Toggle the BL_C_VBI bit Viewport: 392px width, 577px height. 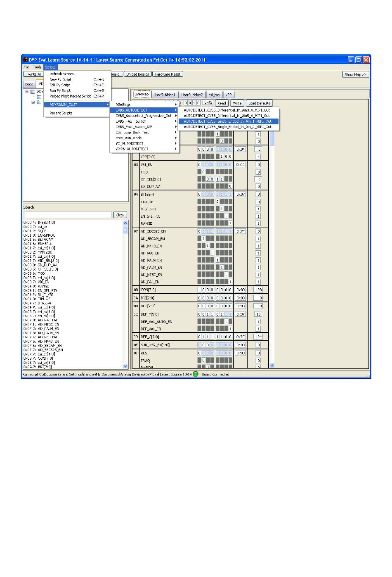tap(222, 209)
